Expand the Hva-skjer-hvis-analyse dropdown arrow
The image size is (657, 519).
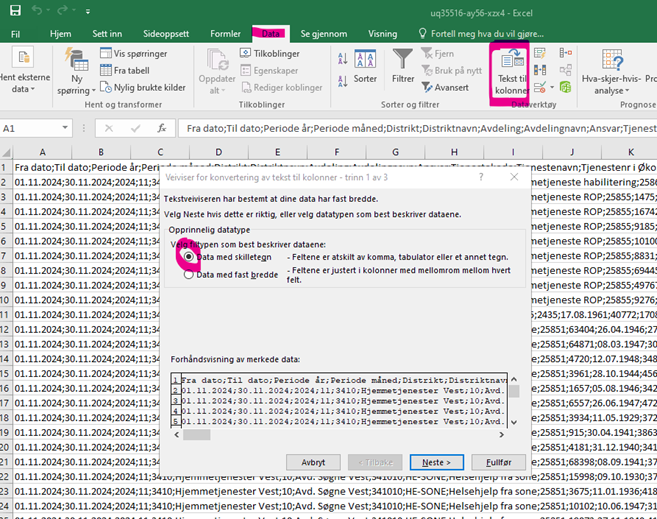pos(627,90)
